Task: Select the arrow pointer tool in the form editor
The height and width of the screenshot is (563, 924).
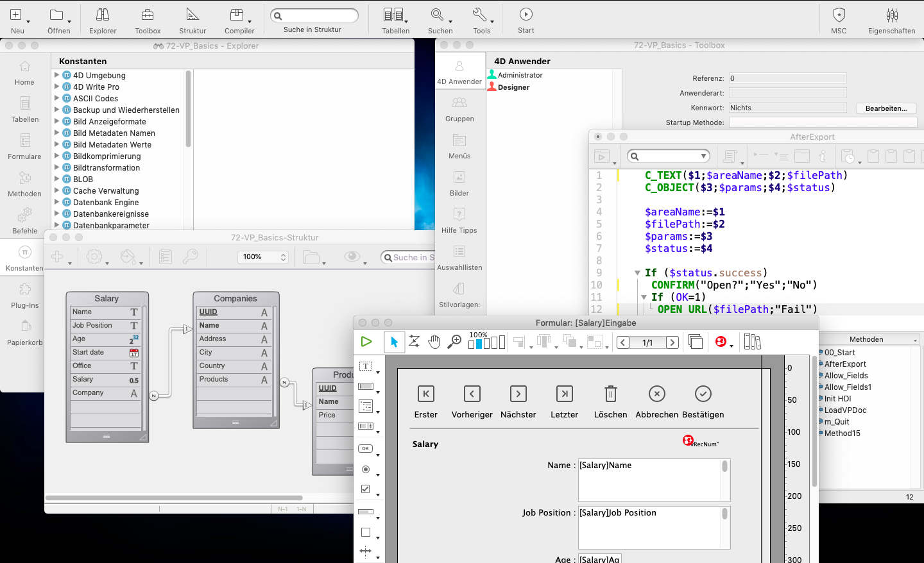Action: click(394, 342)
